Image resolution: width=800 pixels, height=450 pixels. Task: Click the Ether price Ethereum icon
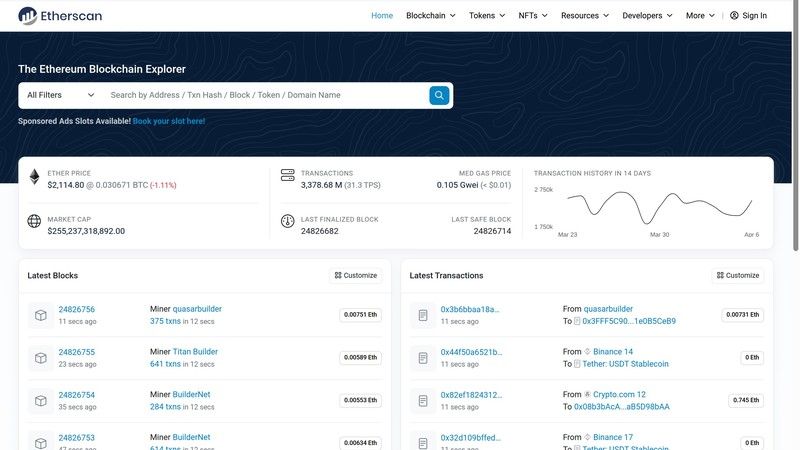click(34, 177)
